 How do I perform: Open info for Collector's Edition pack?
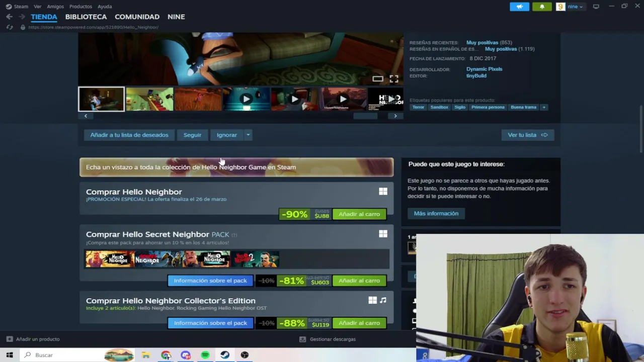[x=210, y=323]
